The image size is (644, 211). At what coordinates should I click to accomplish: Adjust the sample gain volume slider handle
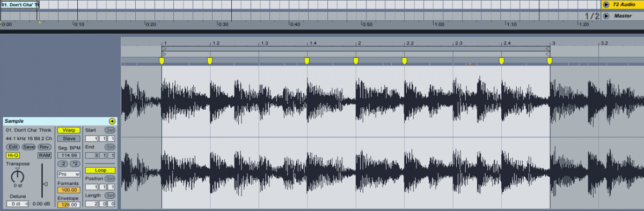[46, 185]
